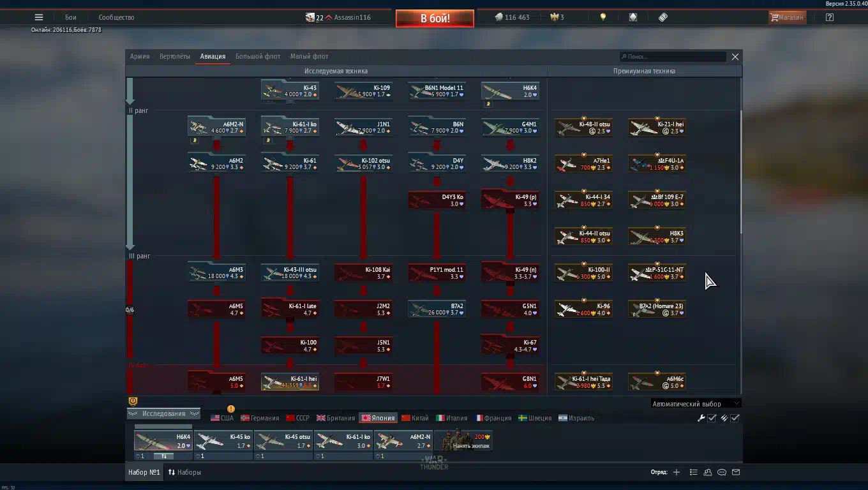
Task: Toggle the checkbox next to ammo stripes icon
Action: (x=735, y=418)
